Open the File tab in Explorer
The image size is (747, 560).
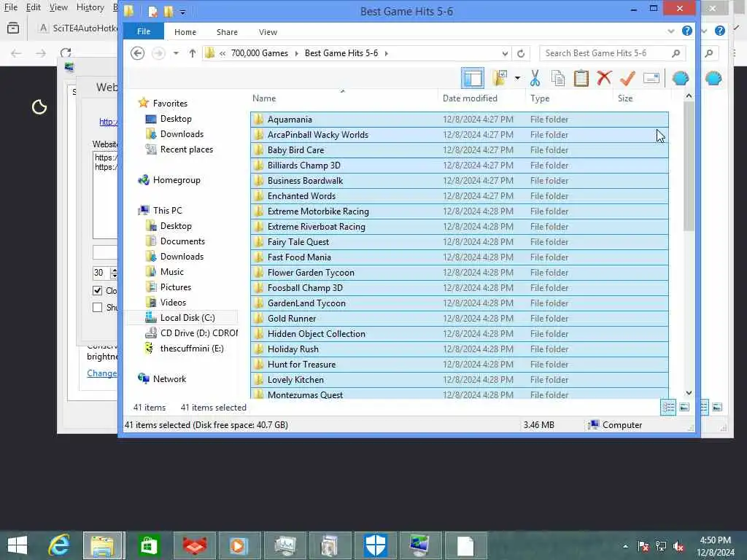click(x=144, y=31)
